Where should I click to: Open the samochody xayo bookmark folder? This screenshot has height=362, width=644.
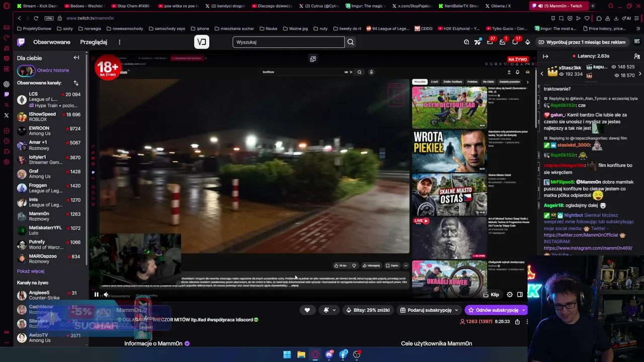click(x=167, y=29)
